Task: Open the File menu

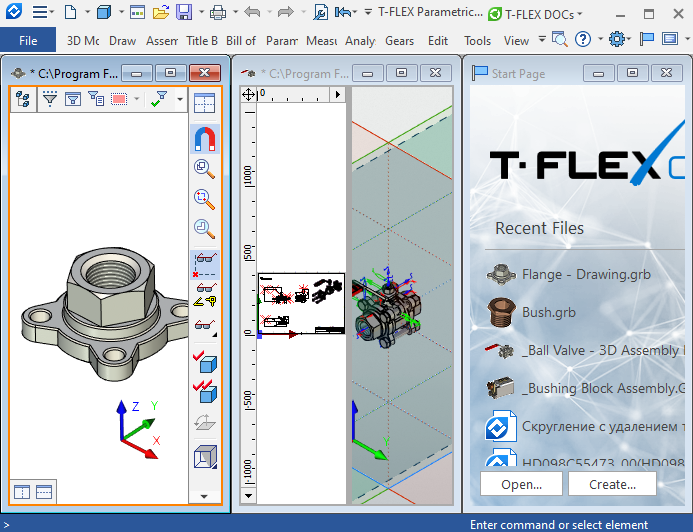Action: pos(28,41)
